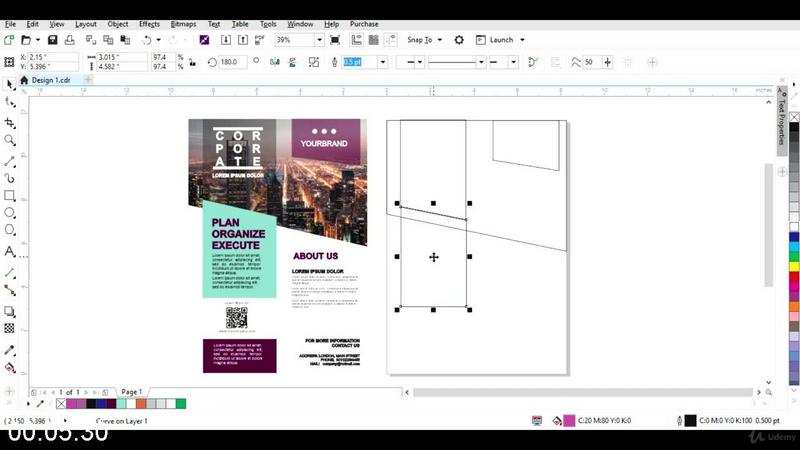Screen dimensions: 800x450
Task: Select the Ellipse tool
Action: click(x=9, y=213)
